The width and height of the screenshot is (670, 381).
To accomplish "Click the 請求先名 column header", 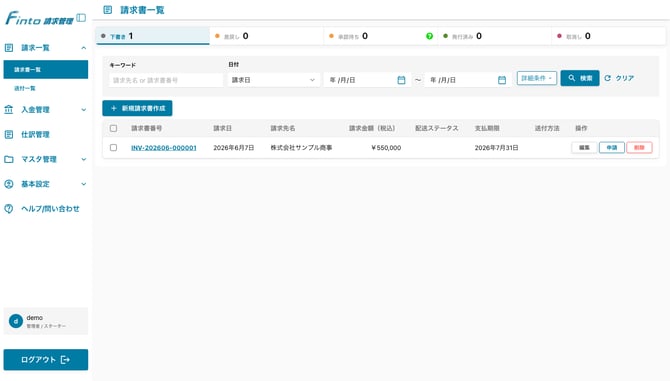I will click(282, 128).
